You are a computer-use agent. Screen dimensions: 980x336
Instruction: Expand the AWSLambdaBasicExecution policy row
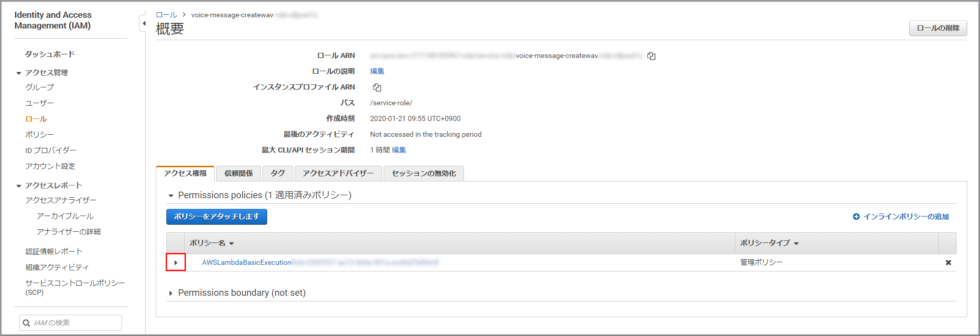coord(176,263)
